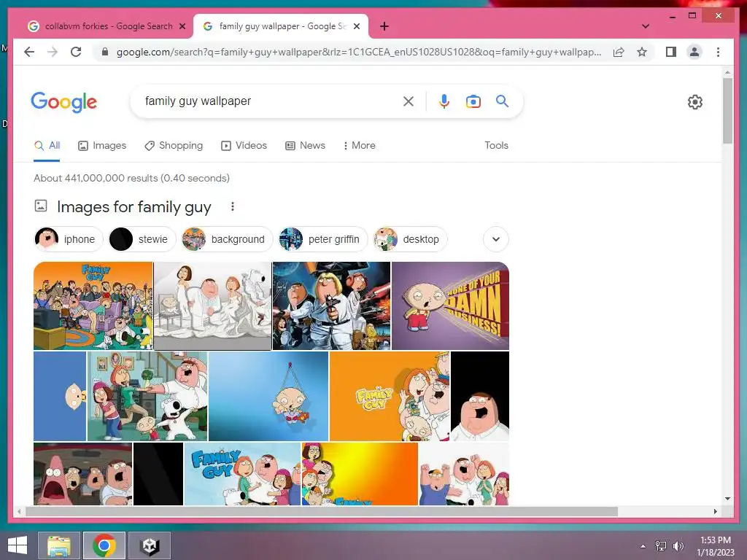Open the tab search dropdown arrow
747x560 pixels.
coord(646,26)
